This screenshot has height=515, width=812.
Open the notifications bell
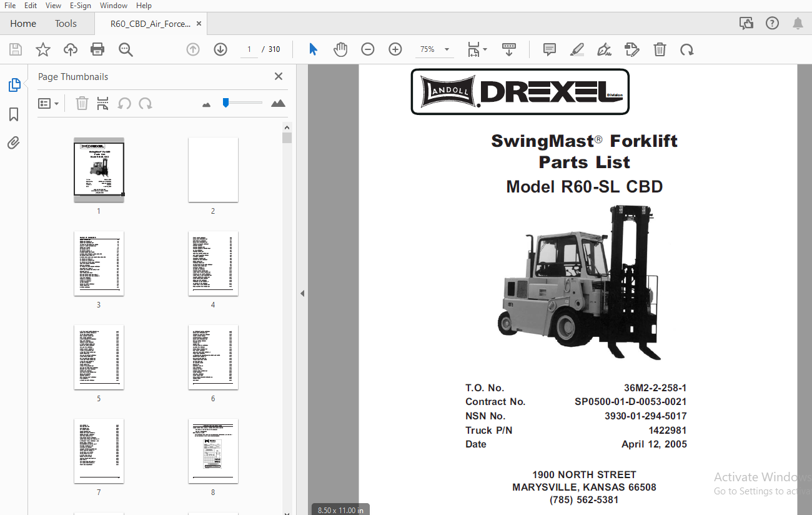pyautogui.click(x=798, y=24)
